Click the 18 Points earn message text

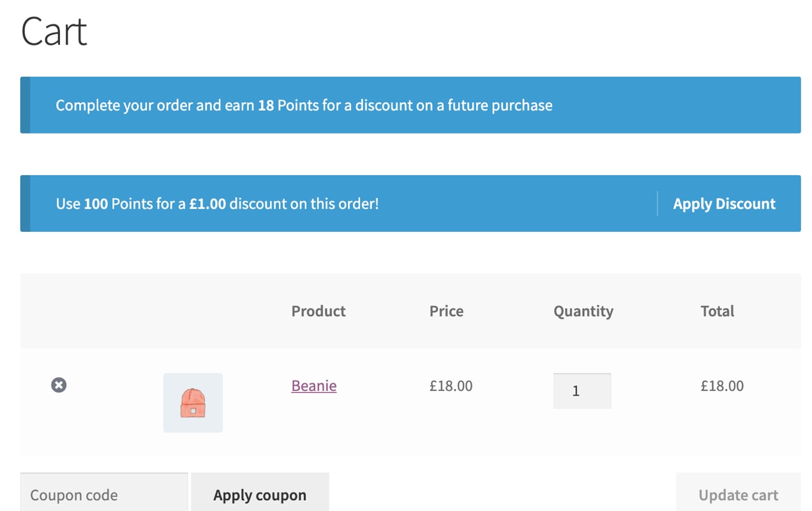tap(304, 105)
